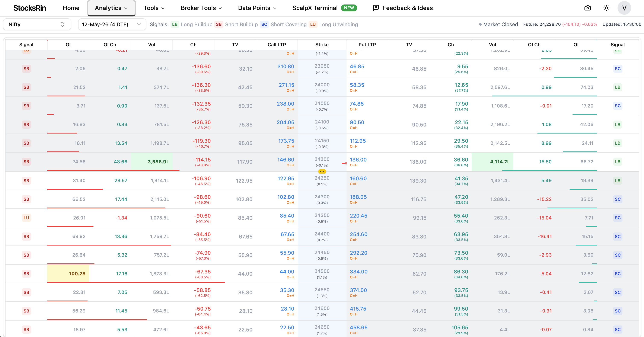The image size is (644, 337).
Task: Click the SB call signal badge in 24500 row
Action: click(x=26, y=274)
